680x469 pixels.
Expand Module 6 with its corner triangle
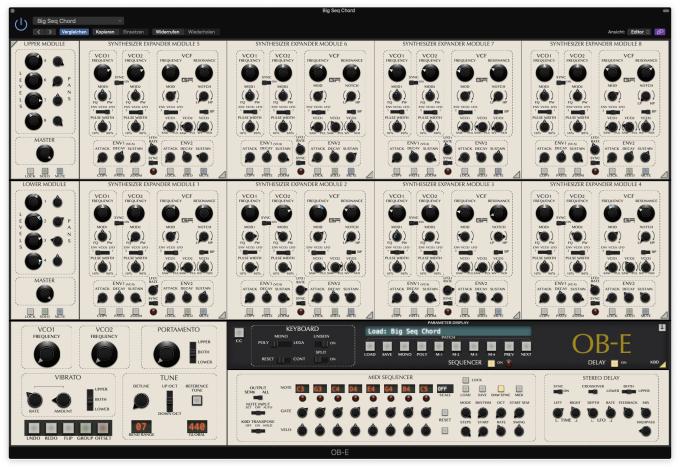[369, 174]
